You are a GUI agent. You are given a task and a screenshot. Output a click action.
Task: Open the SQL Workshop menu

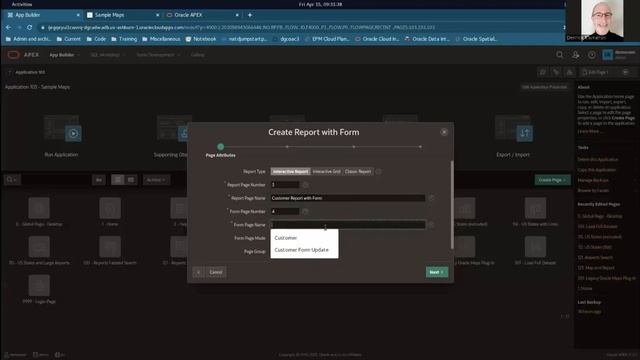[x=107, y=55]
